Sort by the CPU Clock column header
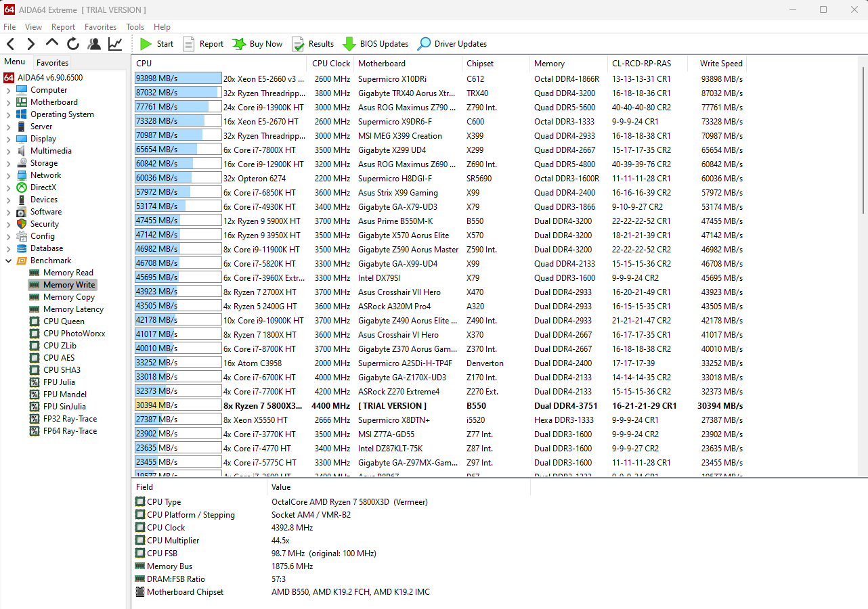Image resolution: width=868 pixels, height=609 pixels. [331, 64]
